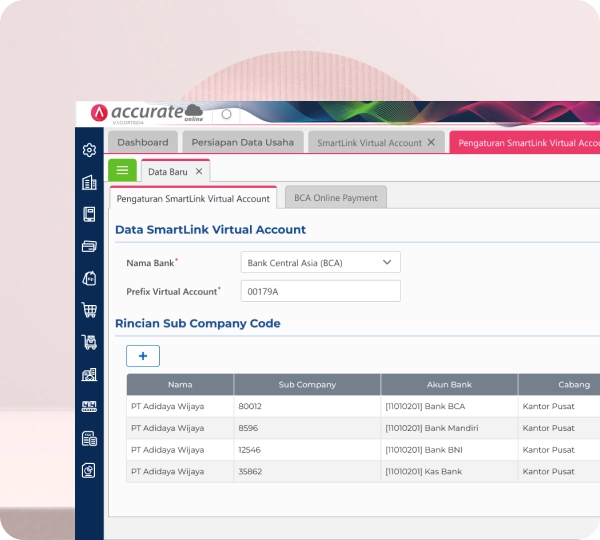The height and width of the screenshot is (540, 600).
Task: Select sub company cell 80012
Action: pyautogui.click(x=307, y=406)
